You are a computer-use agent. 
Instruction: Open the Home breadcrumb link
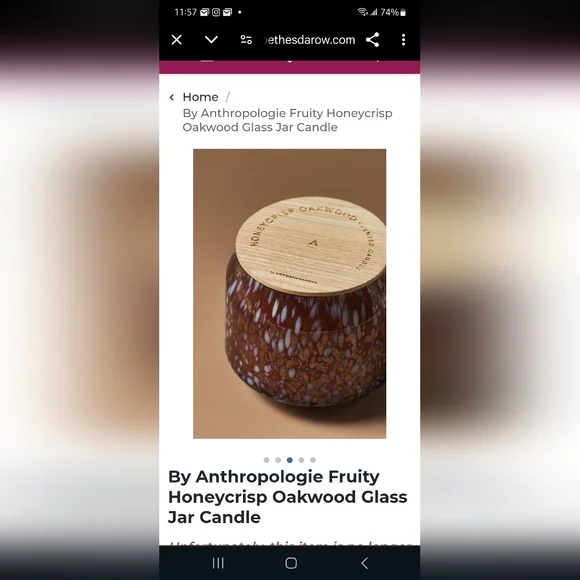200,97
